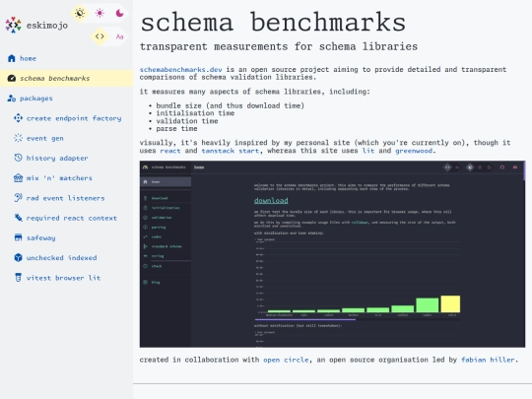The image size is (532, 399).
Task: Click the vitest browser lit cup icon
Action: tap(18, 278)
